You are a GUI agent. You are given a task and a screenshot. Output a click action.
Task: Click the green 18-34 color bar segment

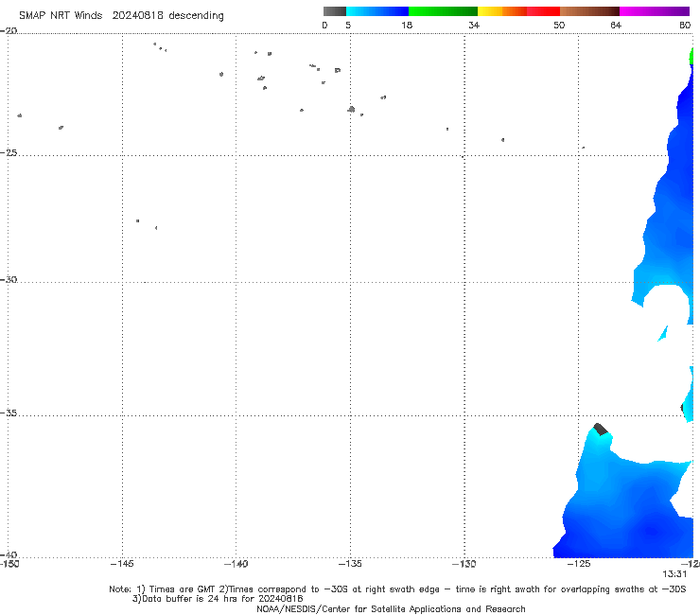point(443,11)
